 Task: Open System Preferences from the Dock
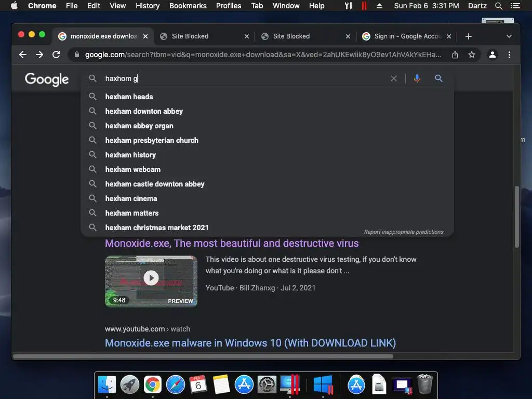(x=267, y=385)
